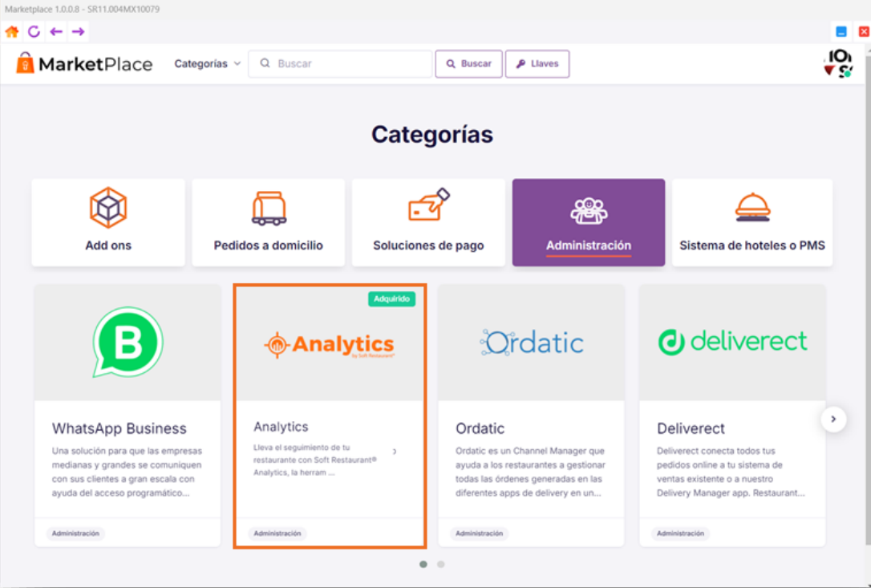Click the Ordatic description text
The width and height of the screenshot is (871, 588).
pos(530,472)
